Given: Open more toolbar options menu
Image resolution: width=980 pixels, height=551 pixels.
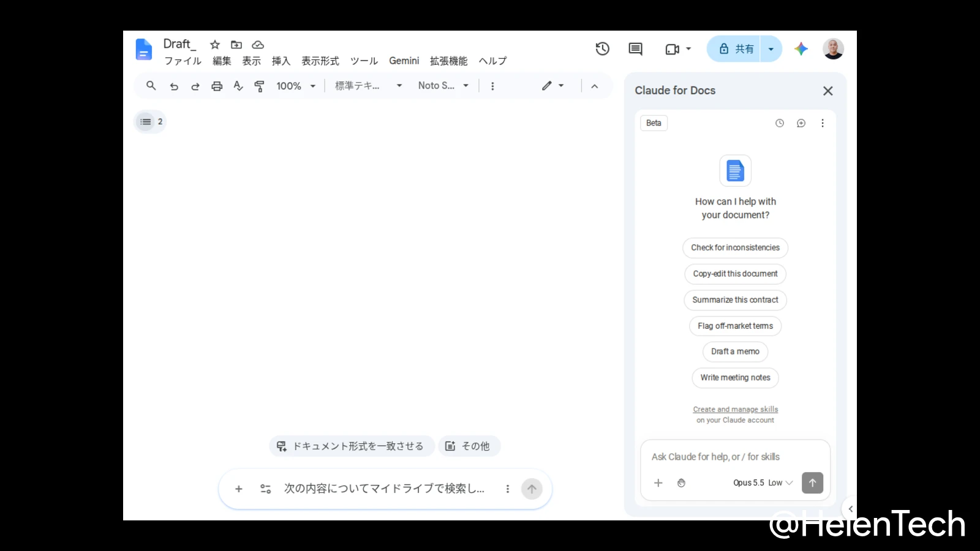Looking at the screenshot, I should click(x=492, y=86).
